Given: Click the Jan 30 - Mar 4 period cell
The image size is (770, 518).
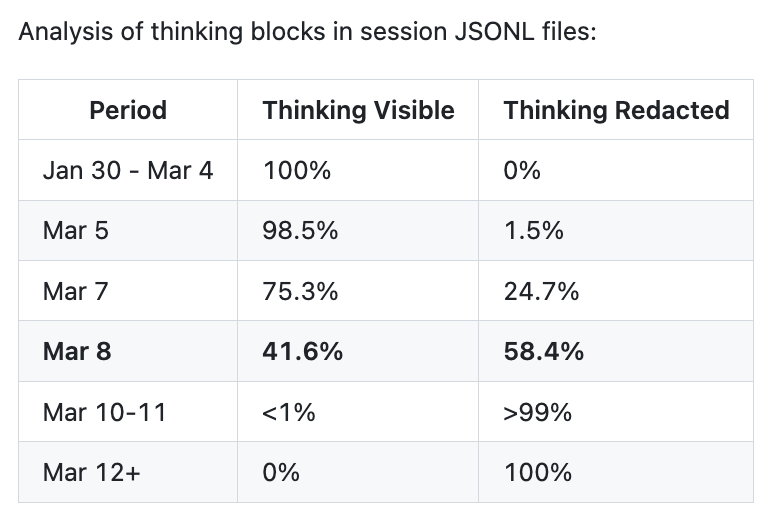Looking at the screenshot, I should [128, 170].
